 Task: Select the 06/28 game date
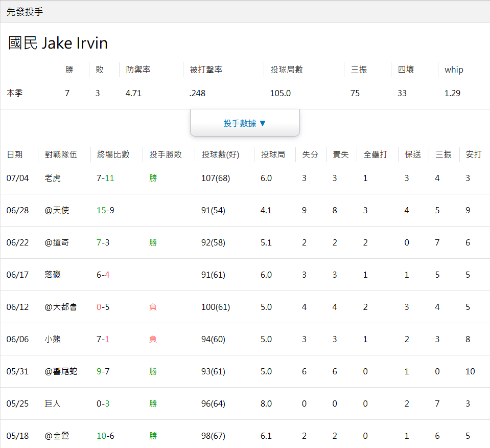(x=17, y=211)
